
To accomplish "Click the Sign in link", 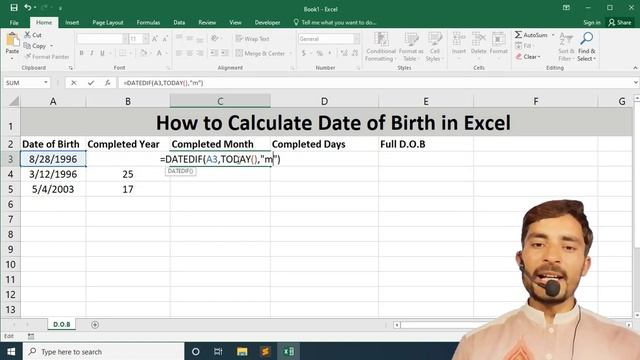I will click(592, 22).
